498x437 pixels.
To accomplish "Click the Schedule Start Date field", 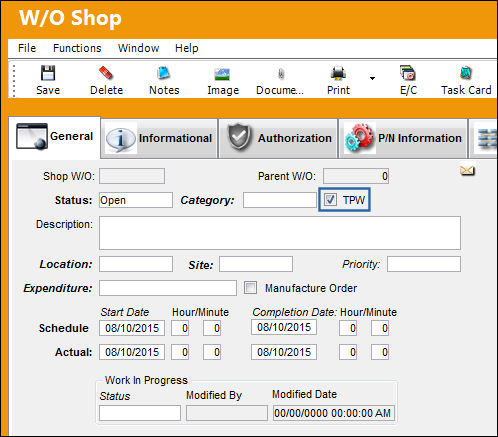I will pos(132,328).
